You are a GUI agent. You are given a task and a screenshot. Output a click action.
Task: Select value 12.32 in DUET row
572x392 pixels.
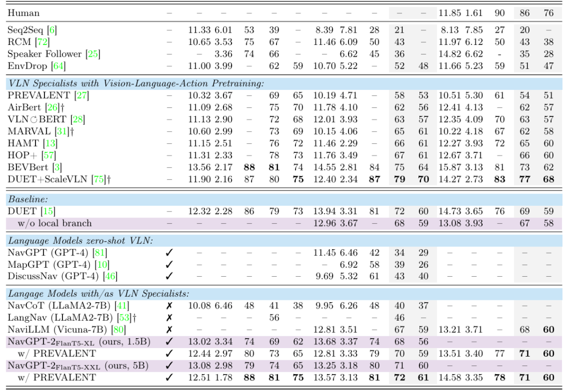(199, 211)
